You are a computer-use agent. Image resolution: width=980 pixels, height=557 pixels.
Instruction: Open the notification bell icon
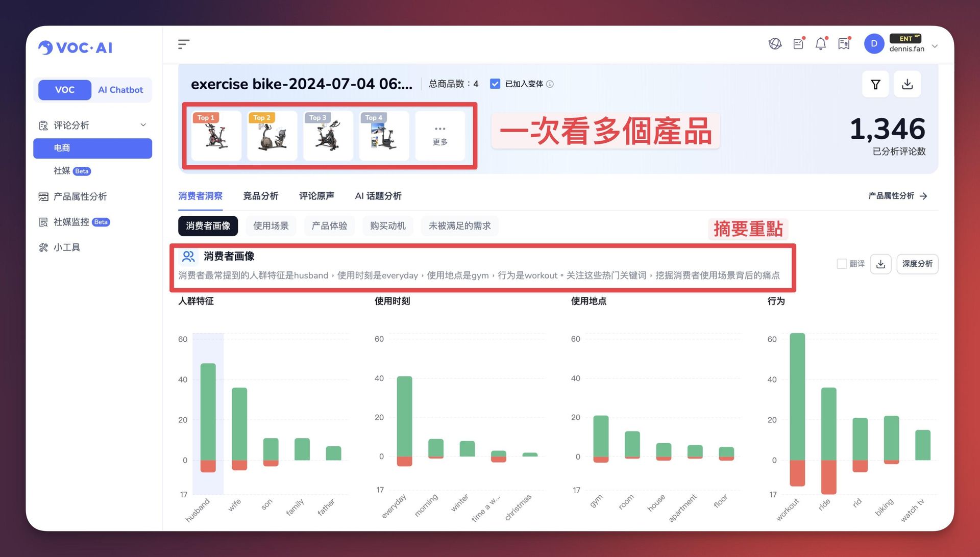click(x=820, y=44)
